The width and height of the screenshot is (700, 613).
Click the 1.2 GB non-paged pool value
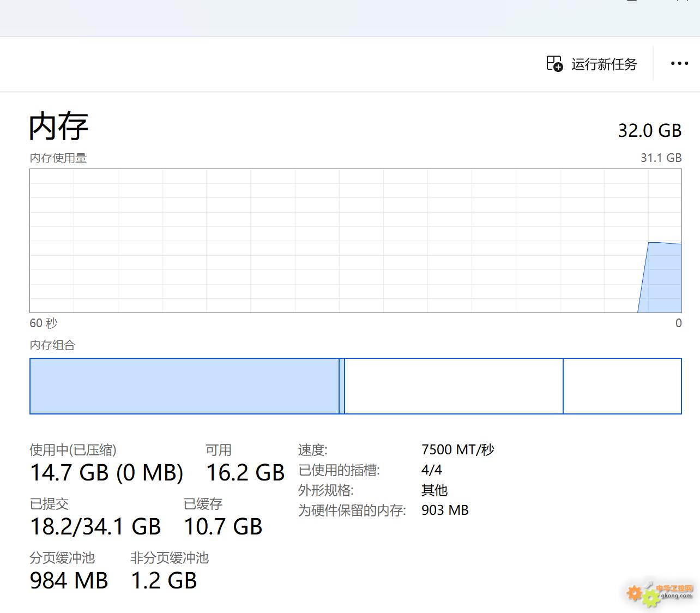coord(164,581)
